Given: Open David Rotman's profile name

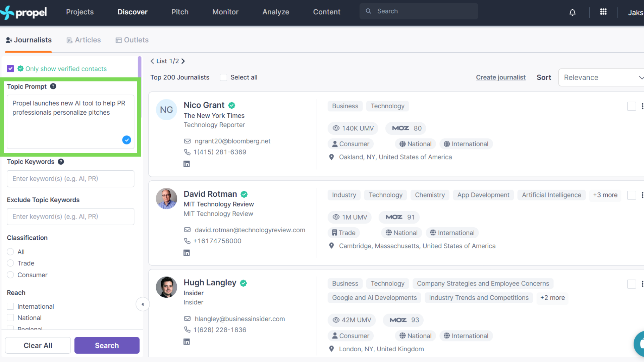Looking at the screenshot, I should [210, 194].
